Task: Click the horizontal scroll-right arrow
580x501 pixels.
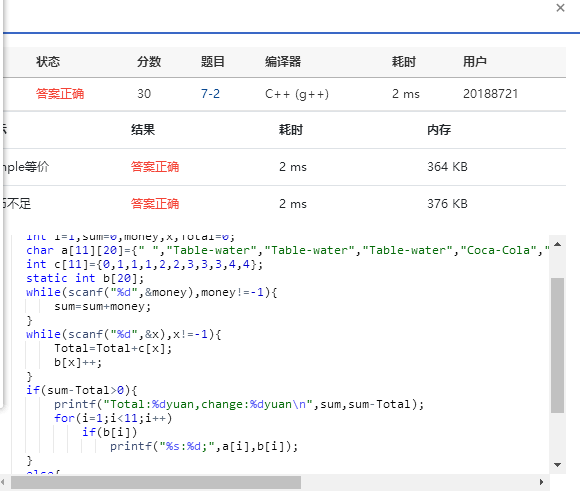Action: pyautogui.click(x=541, y=482)
